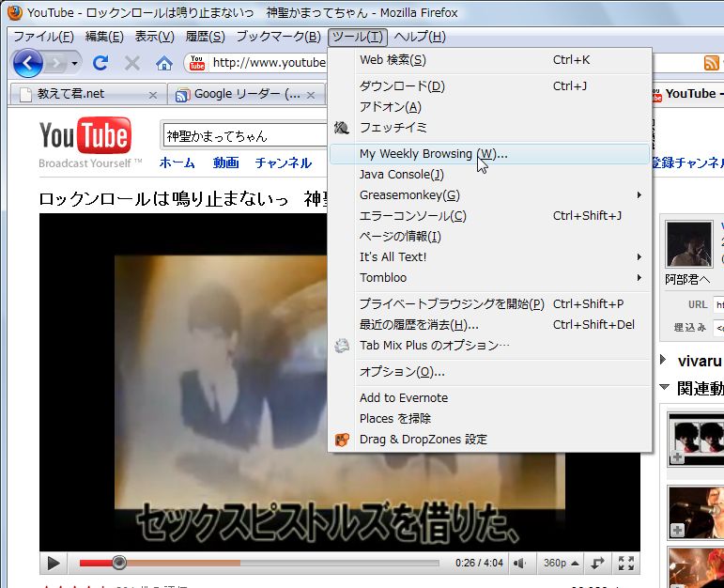Open the 動画 link
The image size is (724, 588).
click(x=225, y=162)
